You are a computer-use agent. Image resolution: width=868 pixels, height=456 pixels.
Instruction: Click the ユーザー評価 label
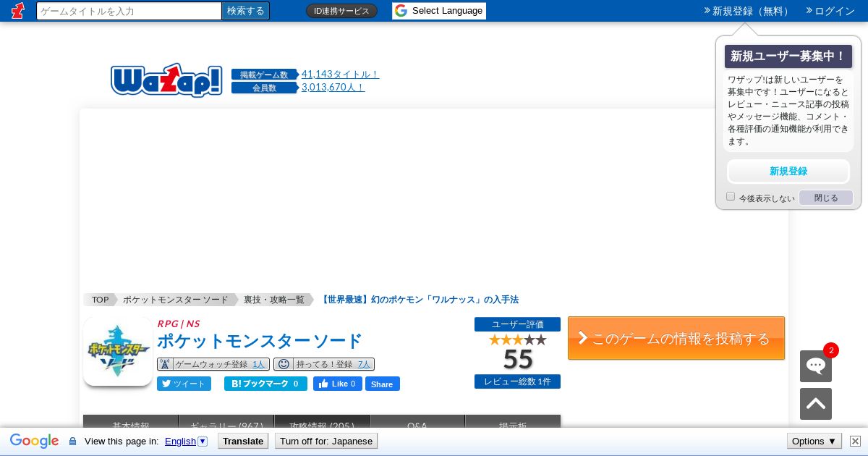(x=517, y=324)
